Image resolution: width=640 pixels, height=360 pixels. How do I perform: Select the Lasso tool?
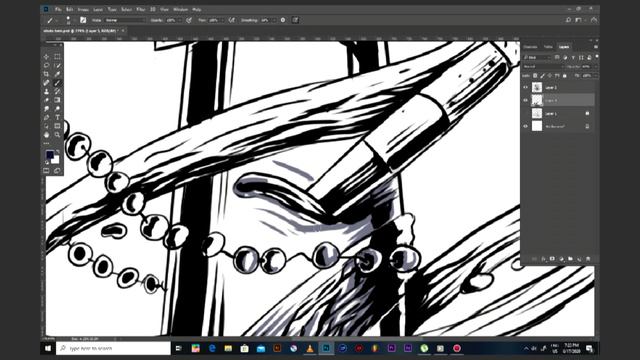tap(47, 65)
